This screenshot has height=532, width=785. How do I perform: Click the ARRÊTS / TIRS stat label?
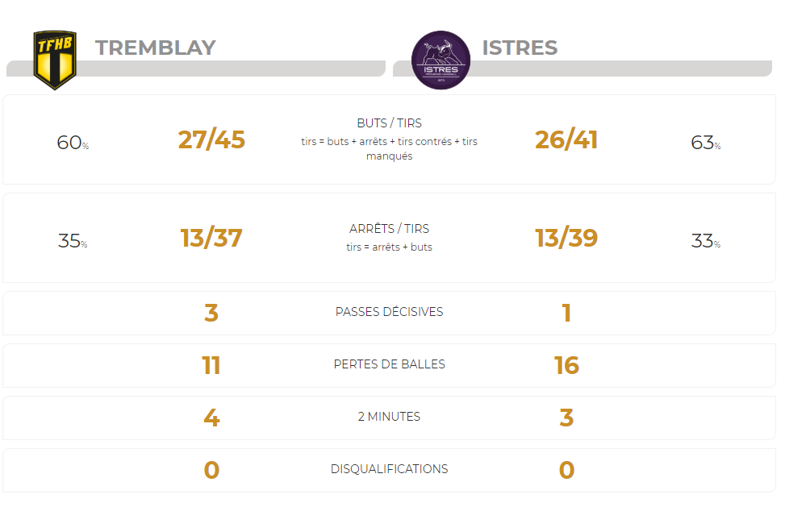coord(389,228)
